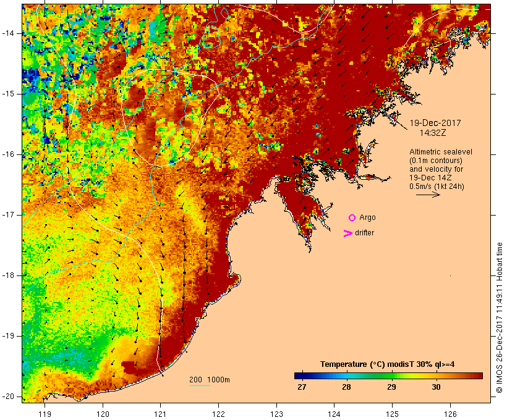507x420 pixels.
Task: Click the 'drifter' legend label
Action: 364,233
